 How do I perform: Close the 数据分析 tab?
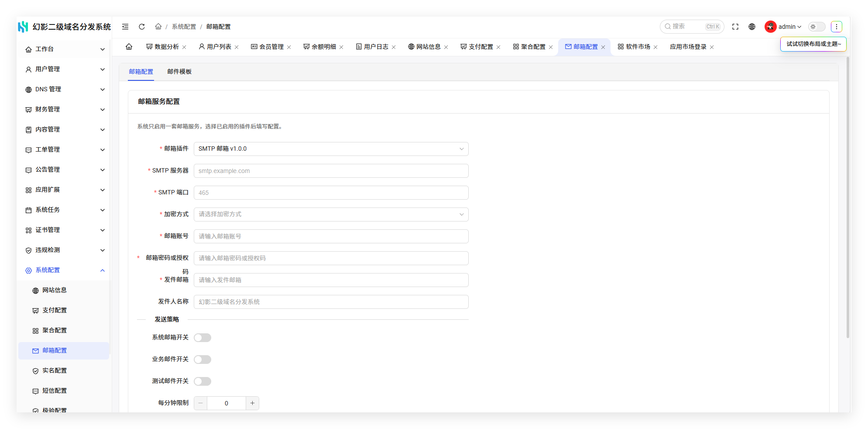tap(184, 47)
